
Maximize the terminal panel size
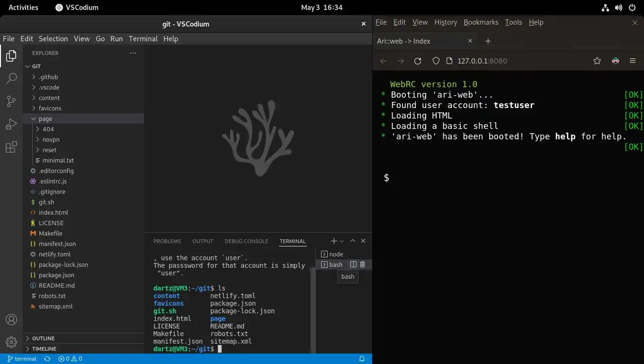coord(353,241)
